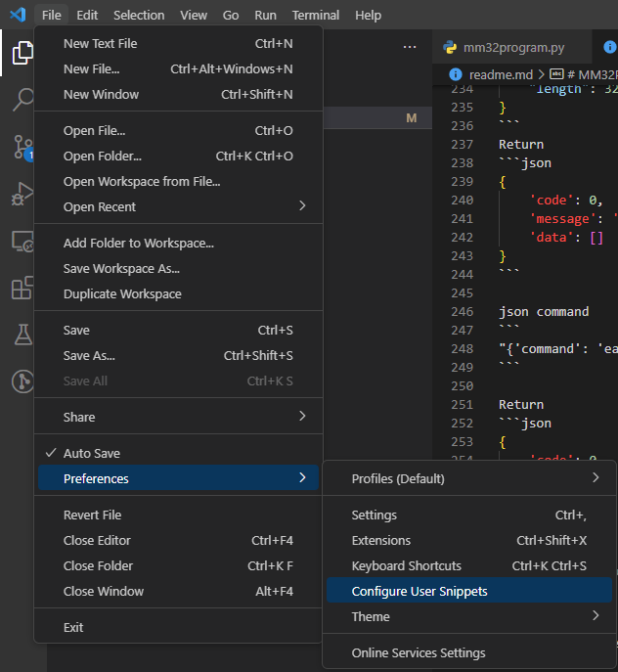
Task: Click line number 246 in gutter
Action: (x=462, y=312)
